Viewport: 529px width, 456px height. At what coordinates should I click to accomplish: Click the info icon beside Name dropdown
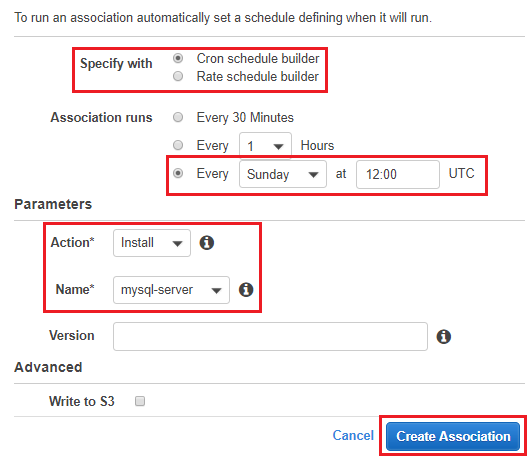pos(246,289)
